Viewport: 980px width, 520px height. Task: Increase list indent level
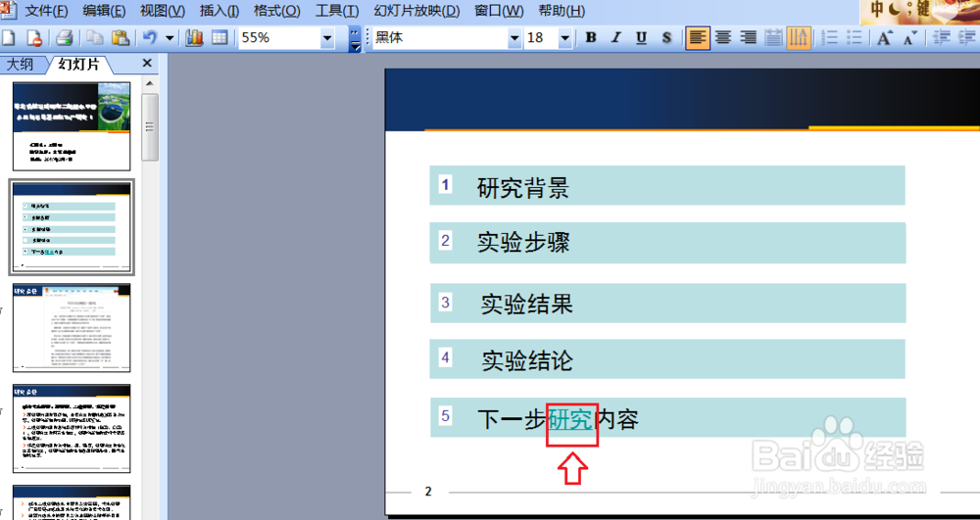click(967, 38)
